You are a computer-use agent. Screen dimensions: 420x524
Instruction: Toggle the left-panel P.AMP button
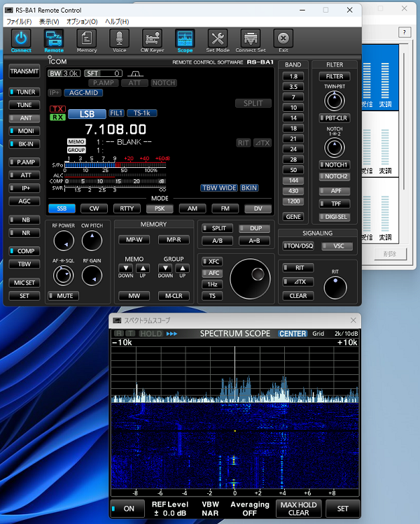tap(24, 162)
